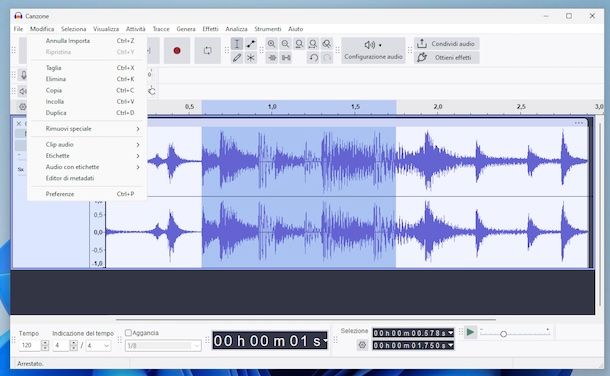Screen dimensions: 610x376
Task: Open the Selezione settings gear icon
Action: pos(362,345)
